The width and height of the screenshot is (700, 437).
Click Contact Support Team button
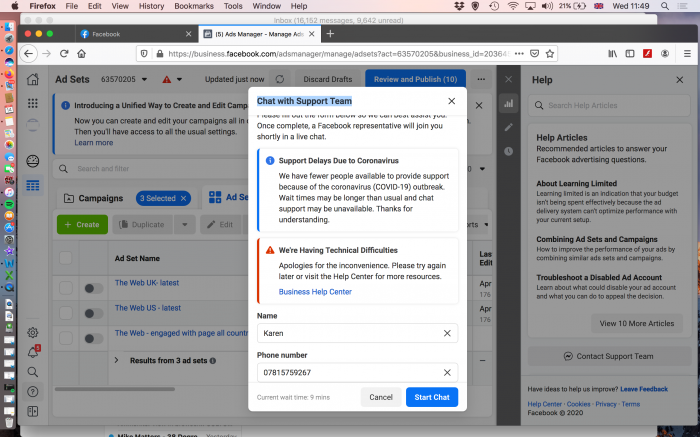pos(609,356)
